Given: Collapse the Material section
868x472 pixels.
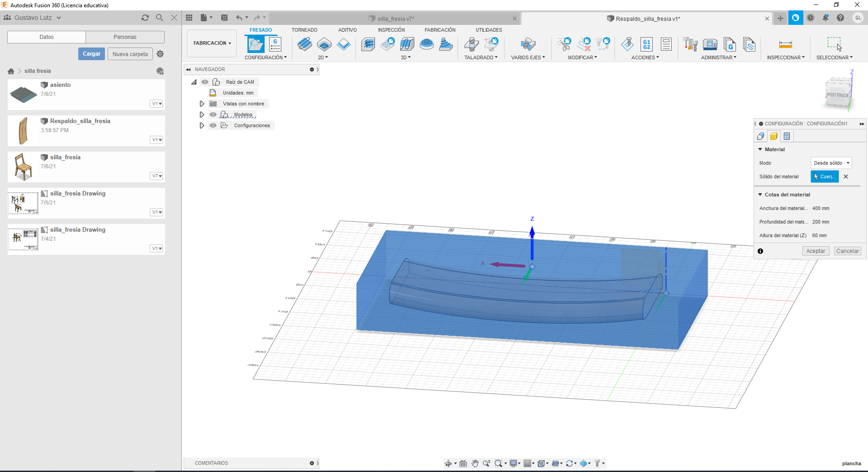Looking at the screenshot, I should click(760, 149).
